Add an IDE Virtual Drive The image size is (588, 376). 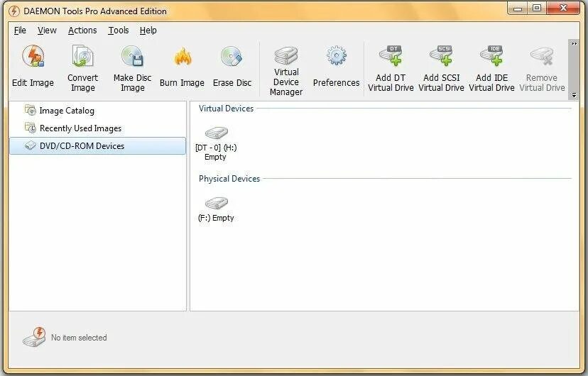[491, 69]
